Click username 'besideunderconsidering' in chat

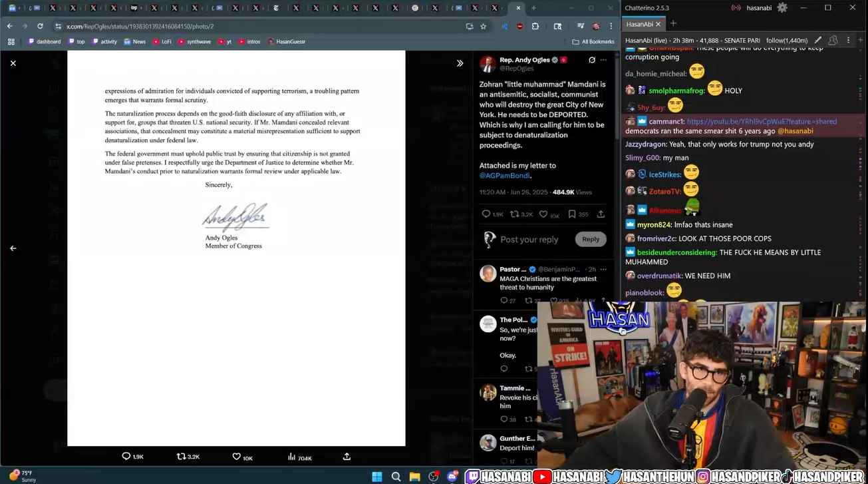[x=676, y=252]
